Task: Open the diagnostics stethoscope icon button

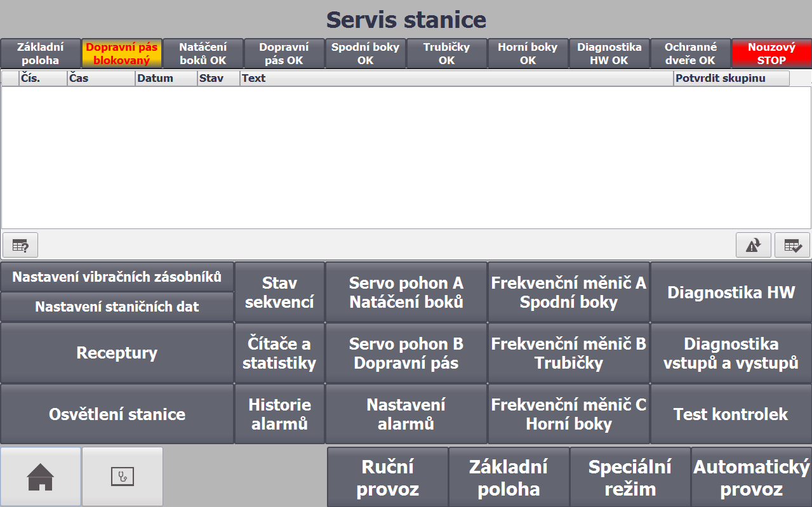Action: [123, 477]
